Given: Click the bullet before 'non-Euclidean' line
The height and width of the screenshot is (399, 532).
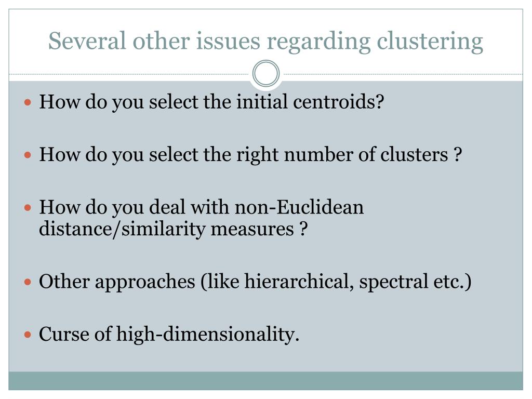Looking at the screenshot, I should tap(28, 208).
